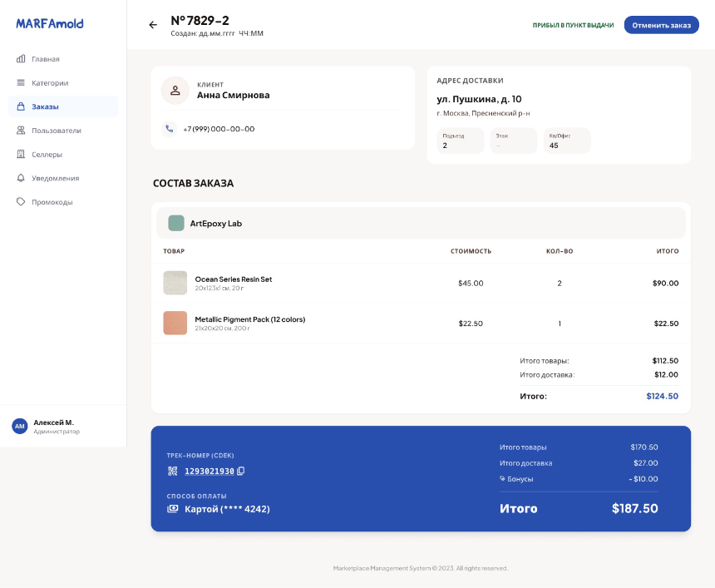Click the $45.00 cost cell
Viewport: 715px width, 588px height.
click(x=471, y=284)
